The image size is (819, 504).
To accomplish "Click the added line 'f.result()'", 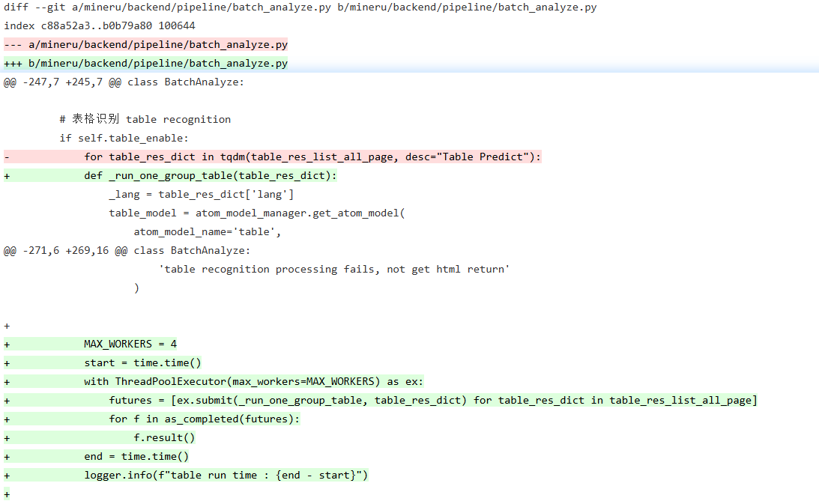I will coord(99,438).
